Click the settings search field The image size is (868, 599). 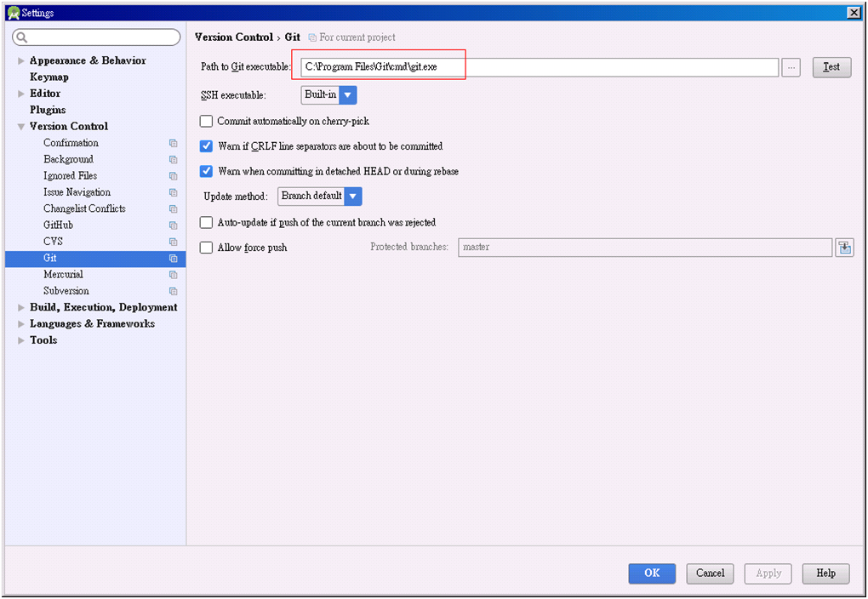(96, 37)
